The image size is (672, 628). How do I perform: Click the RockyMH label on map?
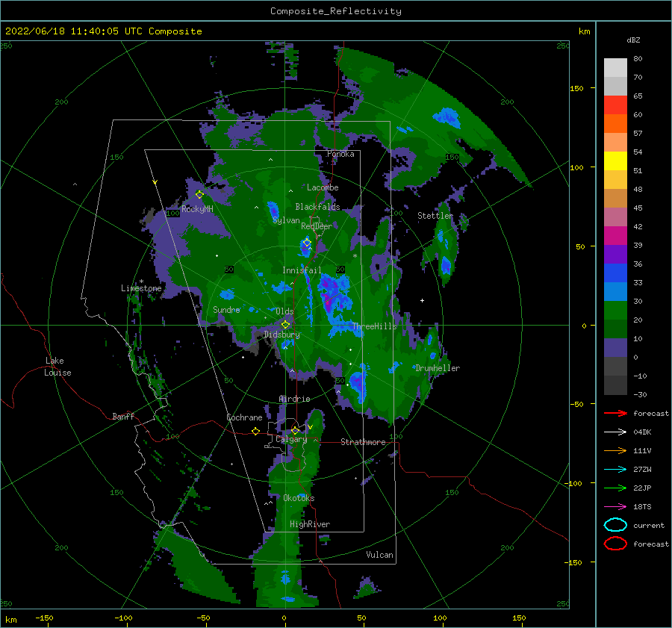tap(197, 209)
